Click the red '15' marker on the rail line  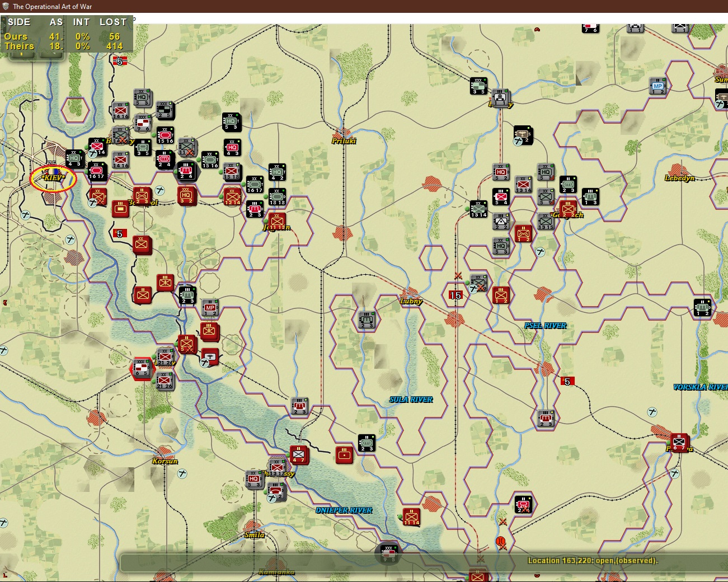pyautogui.click(x=455, y=295)
